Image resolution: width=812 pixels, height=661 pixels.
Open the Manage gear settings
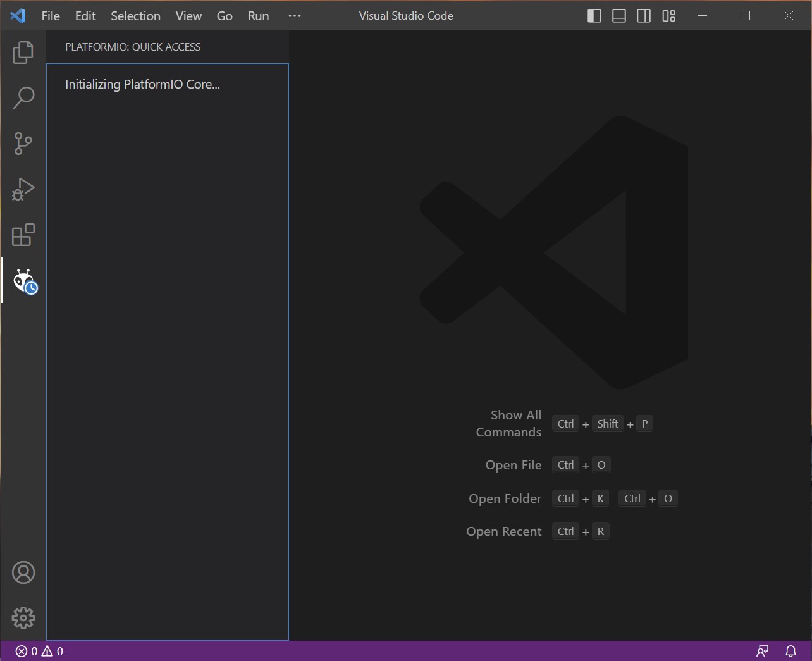(x=23, y=618)
